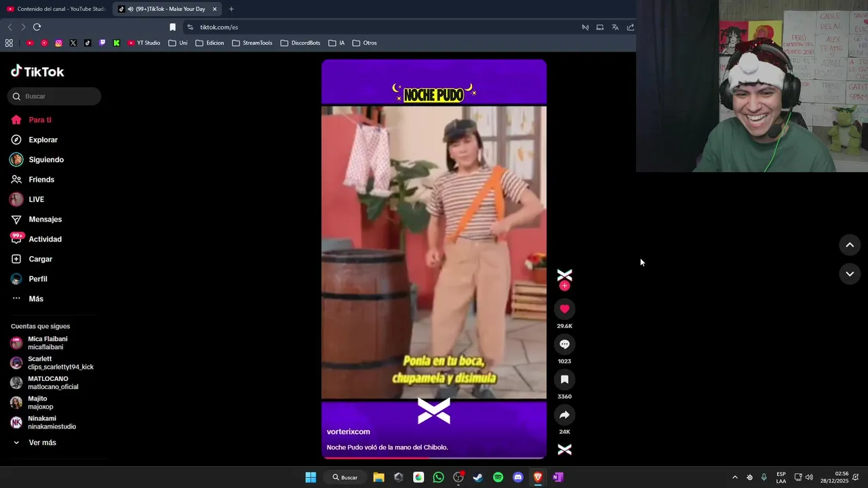Screen dimensions: 868x488
Task: Open the Windows taskbar Buscar search box
Action: [x=344, y=477]
